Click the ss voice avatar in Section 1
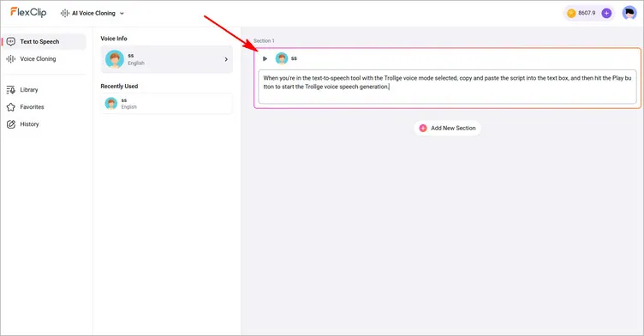The width and height of the screenshot is (644, 336). (x=282, y=58)
